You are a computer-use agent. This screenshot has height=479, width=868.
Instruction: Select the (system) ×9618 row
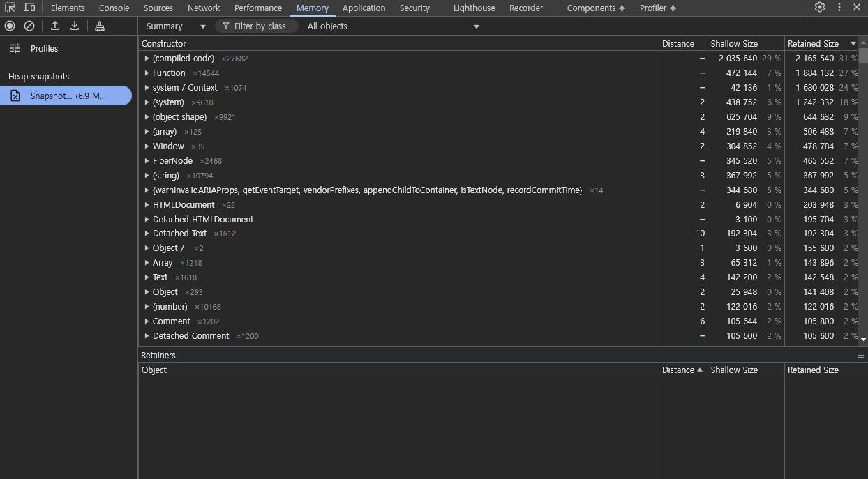498,102
